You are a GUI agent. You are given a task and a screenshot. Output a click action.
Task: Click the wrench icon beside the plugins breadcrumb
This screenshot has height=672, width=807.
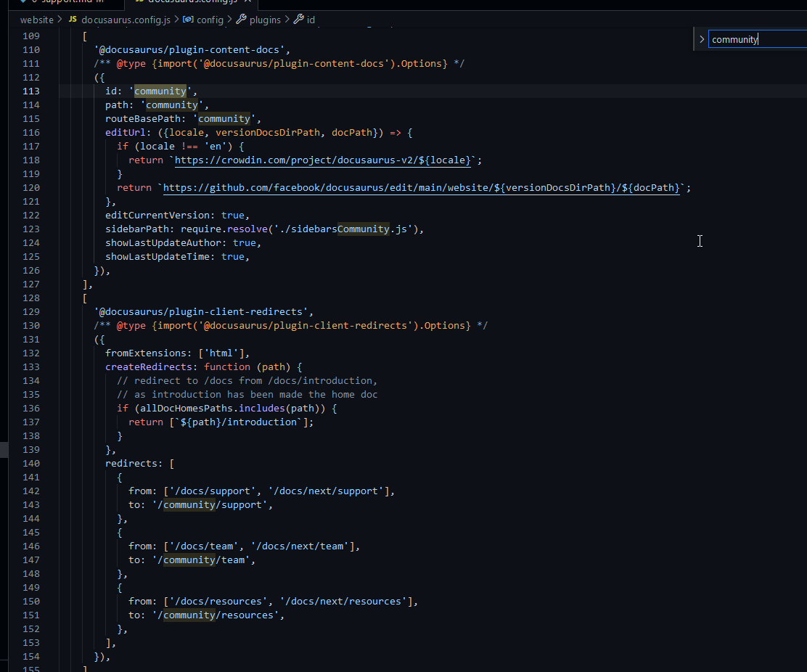coord(242,20)
